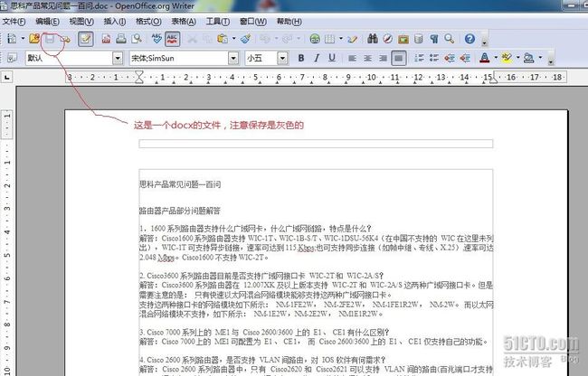Open font name dropdown showing 宋体;SimSun
588x376 pixels.
point(233,58)
